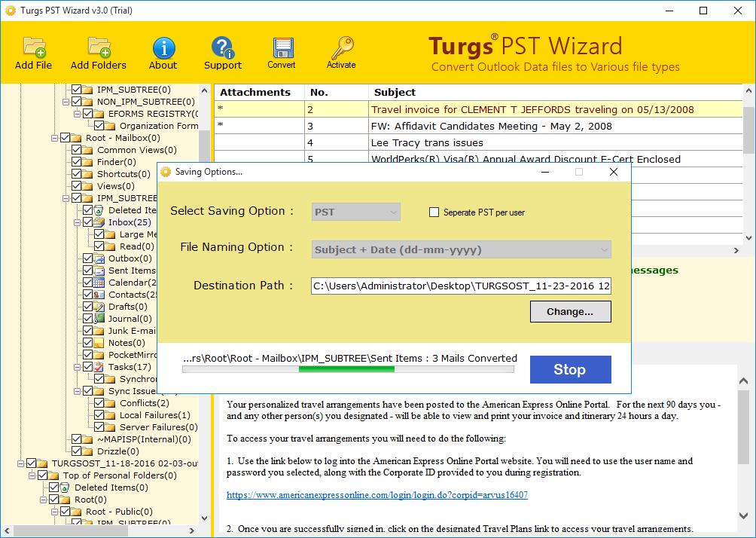Open the File Naming Option dropdown
756x538 pixels.
[x=462, y=250]
